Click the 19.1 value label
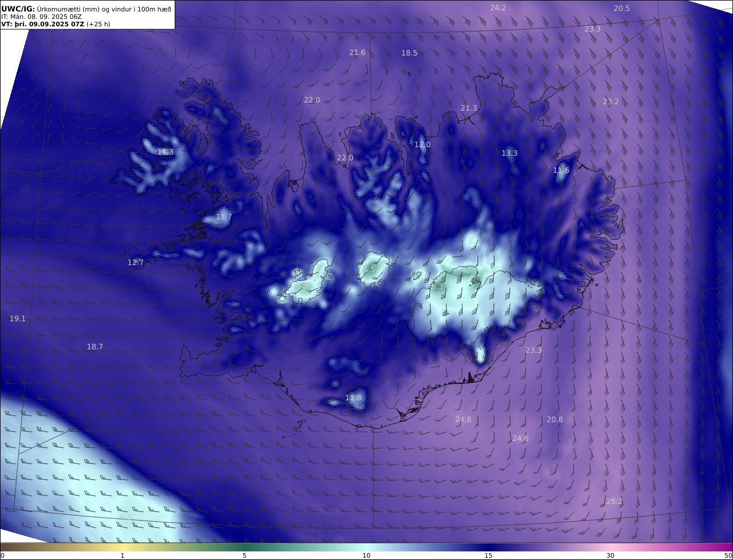733x560 pixels. coord(18,318)
